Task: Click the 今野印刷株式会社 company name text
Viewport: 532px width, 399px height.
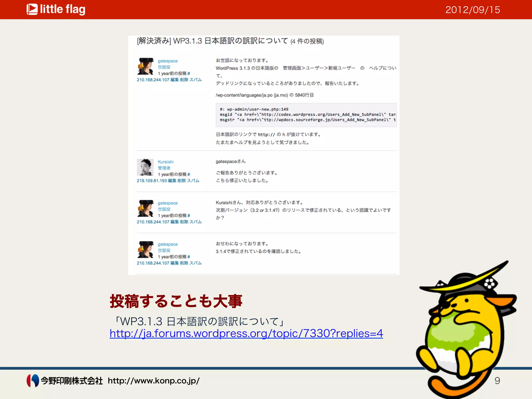Action: (x=72, y=381)
